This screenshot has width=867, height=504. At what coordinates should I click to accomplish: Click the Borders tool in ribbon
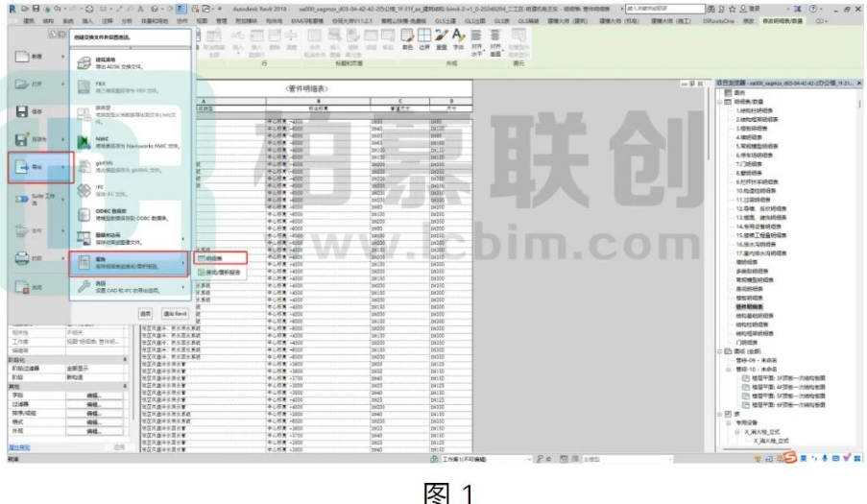pos(424,38)
